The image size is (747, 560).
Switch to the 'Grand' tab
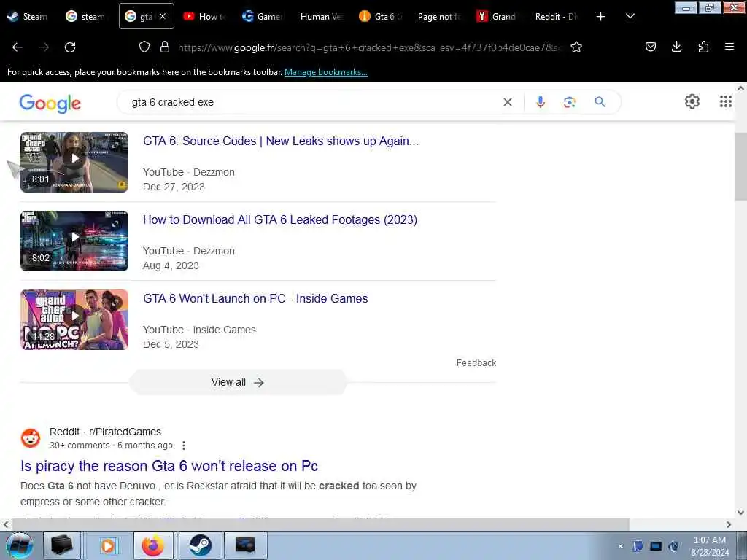(497, 17)
